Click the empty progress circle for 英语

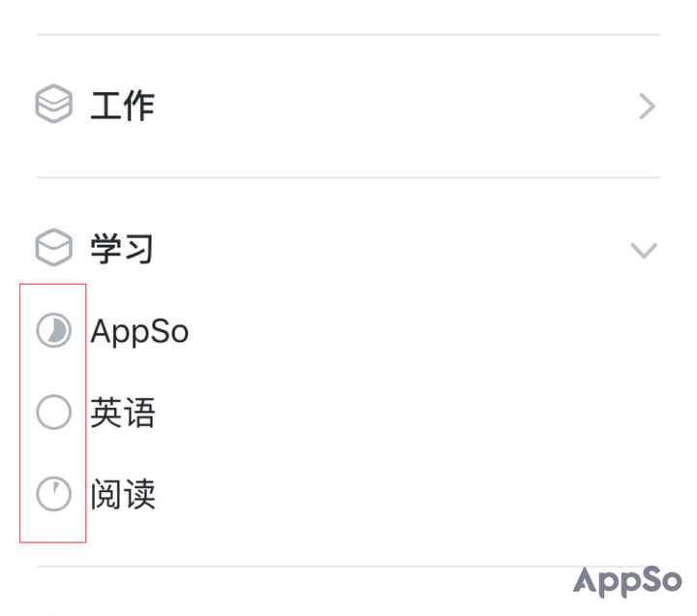[54, 414]
